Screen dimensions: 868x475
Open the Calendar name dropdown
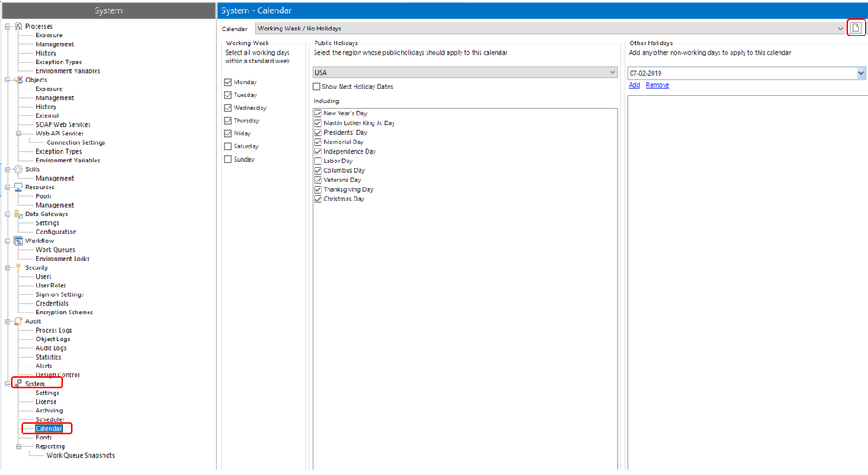pos(840,29)
